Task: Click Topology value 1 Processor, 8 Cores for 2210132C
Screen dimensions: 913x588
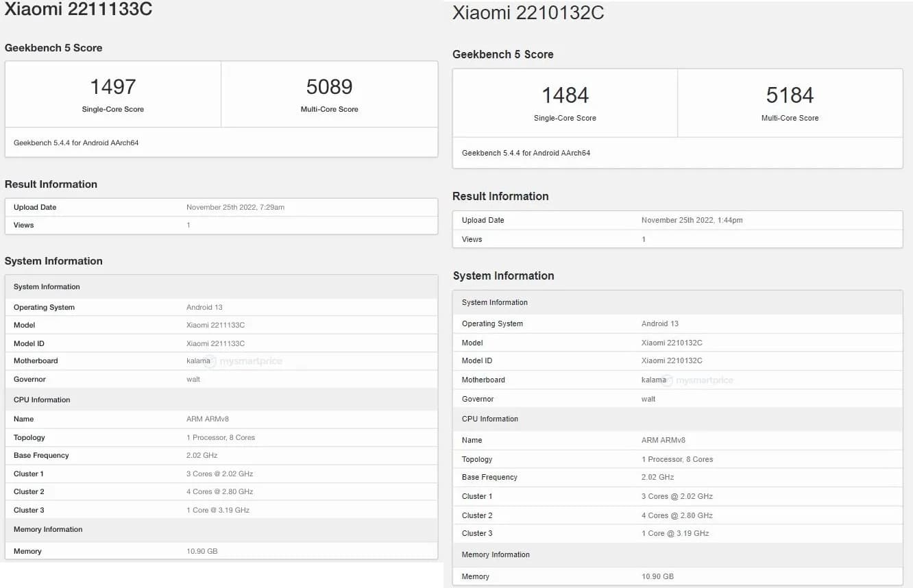Action: (677, 459)
